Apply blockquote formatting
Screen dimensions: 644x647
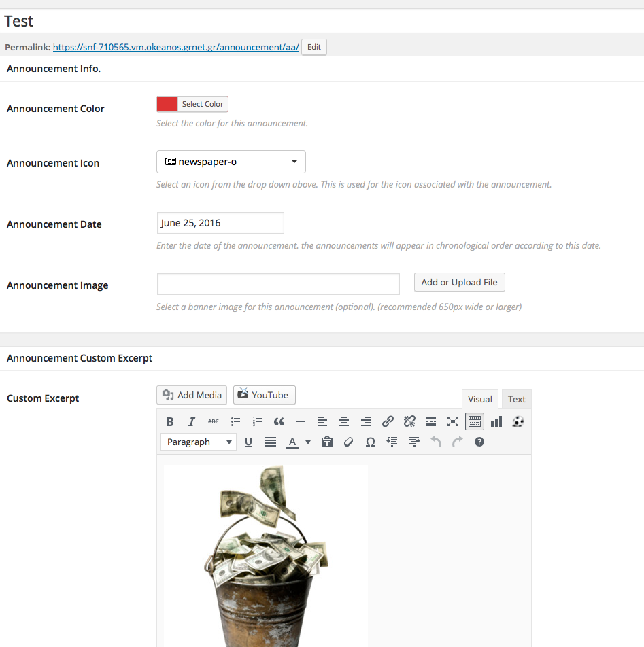coord(279,421)
